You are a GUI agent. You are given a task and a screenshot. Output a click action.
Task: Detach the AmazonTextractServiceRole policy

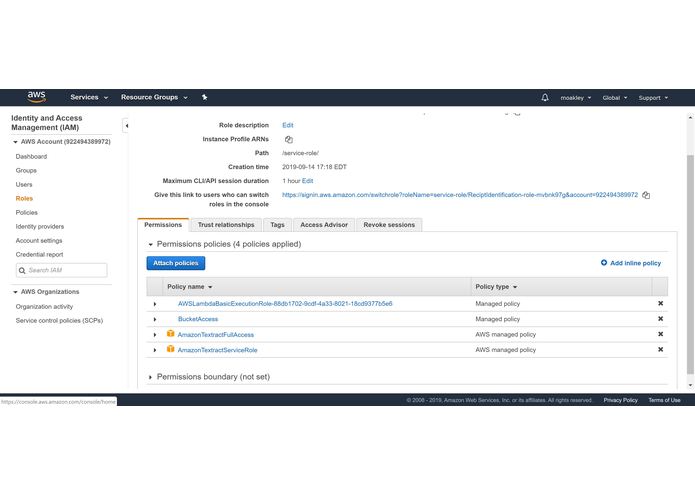coord(660,350)
